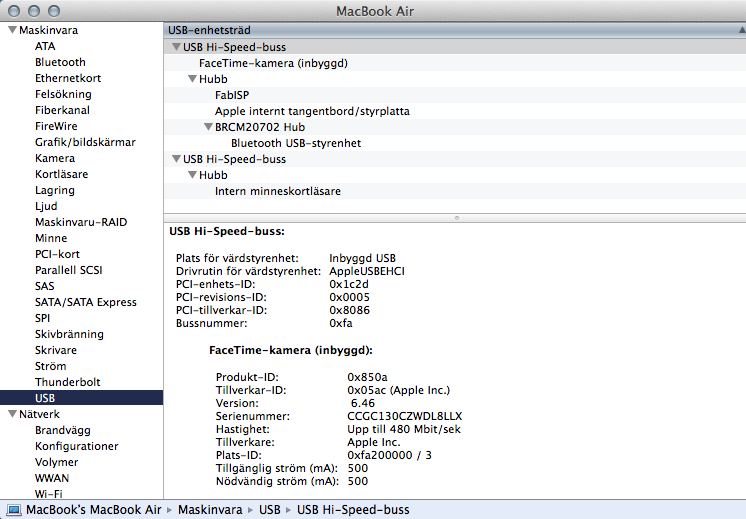Select ATA in the sidebar

tap(45, 46)
